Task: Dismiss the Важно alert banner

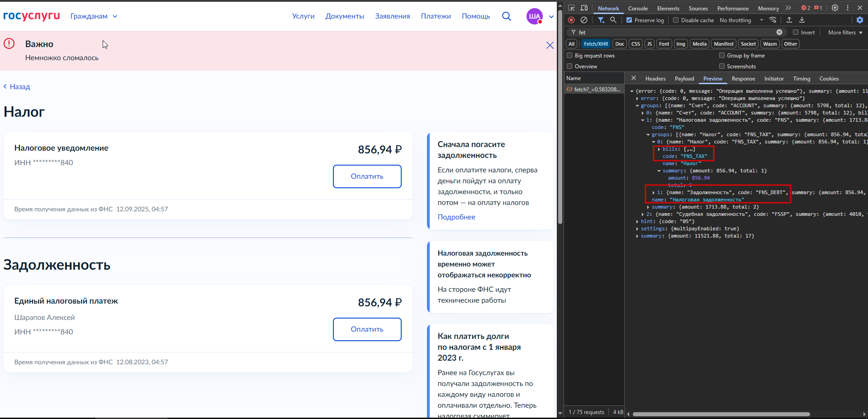Action: 550,45
